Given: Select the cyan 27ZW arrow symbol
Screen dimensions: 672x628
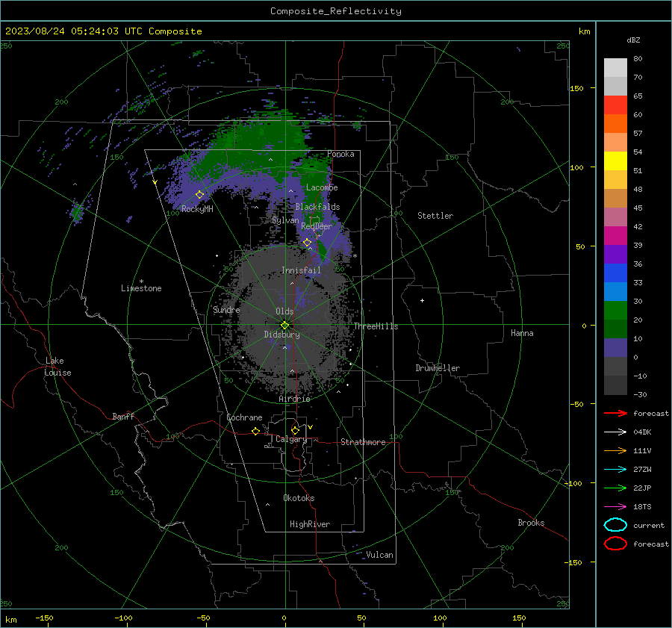Looking at the screenshot, I should click(x=615, y=470).
